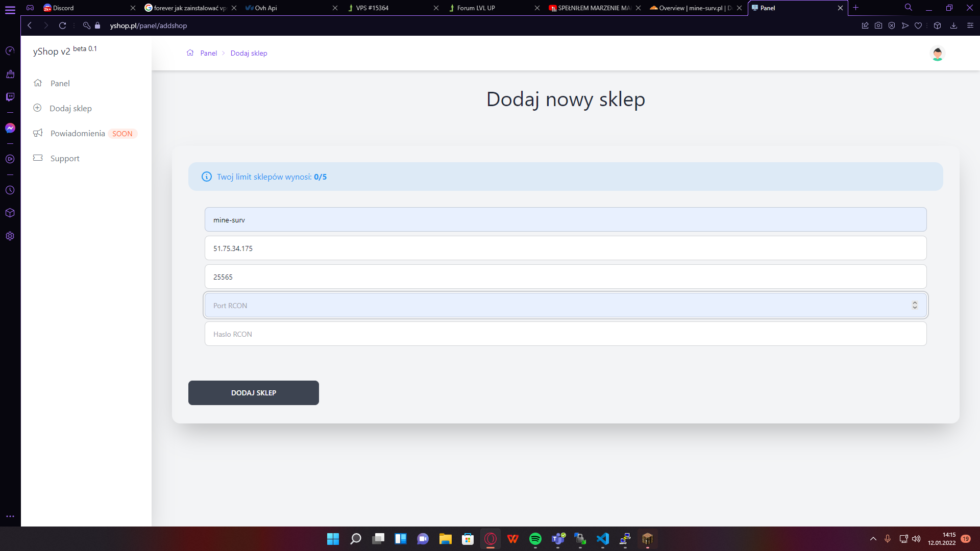Open Opera sidebar settings gear
980x551 pixels.
10,236
